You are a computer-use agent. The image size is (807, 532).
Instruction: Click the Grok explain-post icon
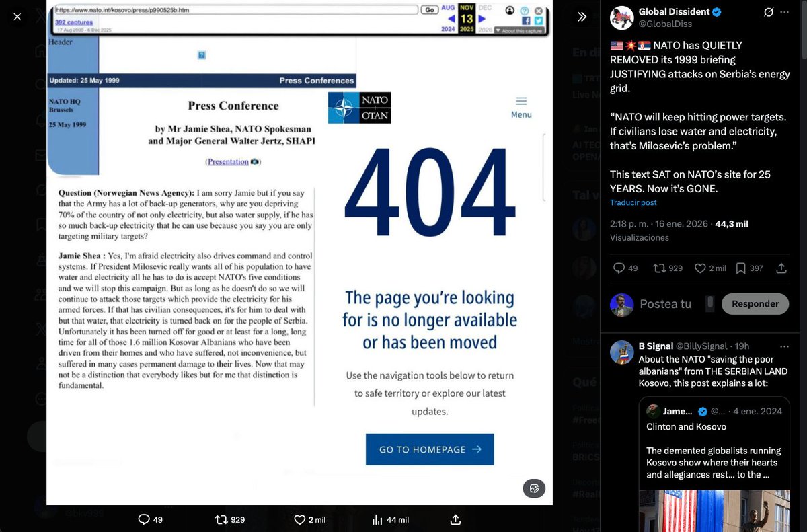click(769, 12)
